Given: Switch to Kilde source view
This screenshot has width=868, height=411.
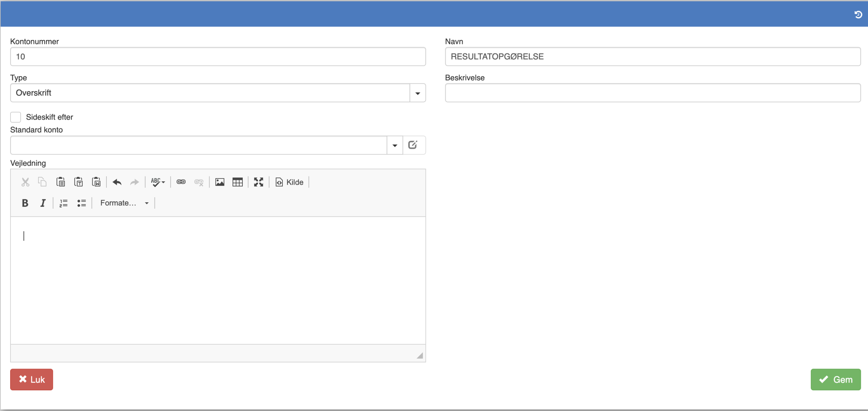Looking at the screenshot, I should (x=290, y=182).
